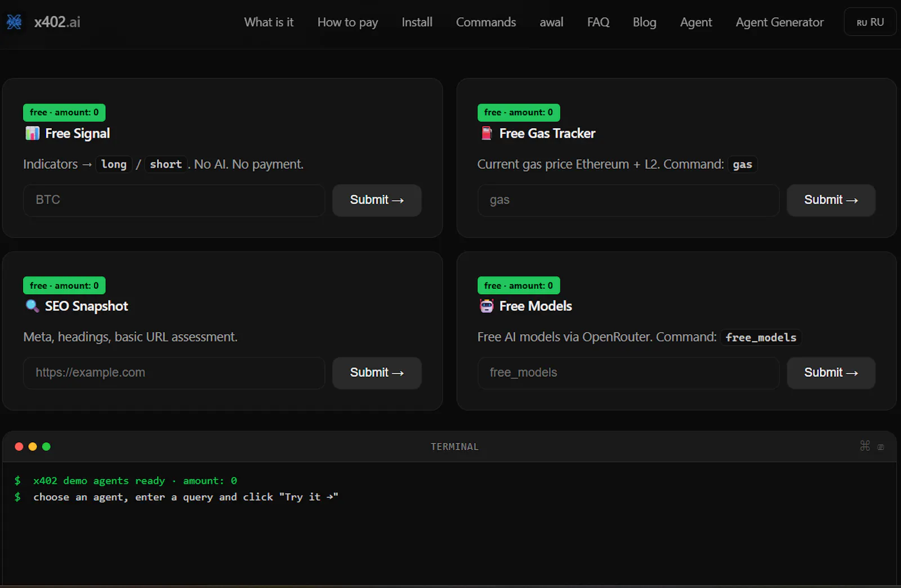Submit the SEO Snapshot query
The image size is (901, 588).
(377, 373)
